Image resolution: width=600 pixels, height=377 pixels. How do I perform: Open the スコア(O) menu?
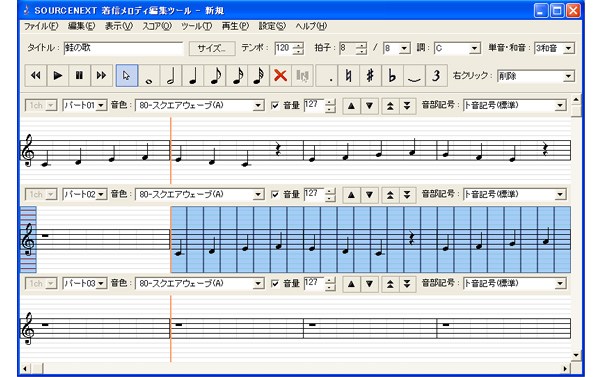coord(157,26)
